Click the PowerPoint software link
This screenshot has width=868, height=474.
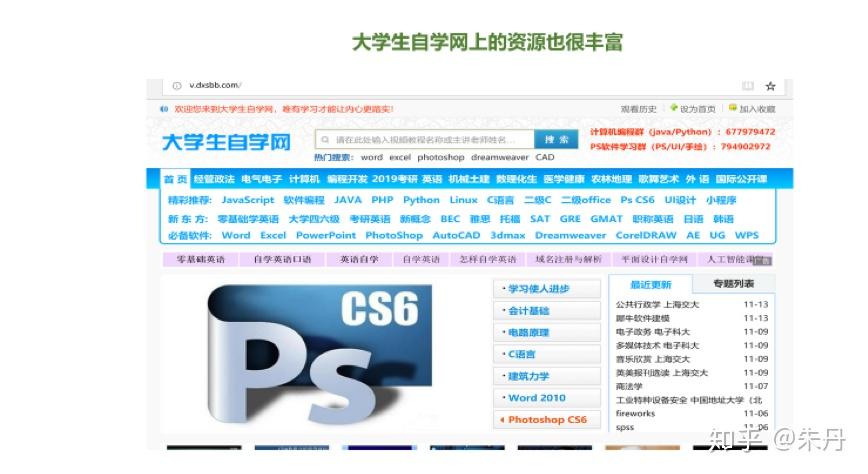tap(326, 235)
